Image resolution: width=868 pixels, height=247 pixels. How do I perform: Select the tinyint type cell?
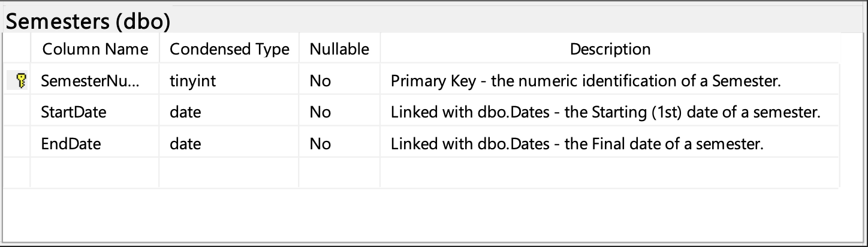tap(193, 81)
